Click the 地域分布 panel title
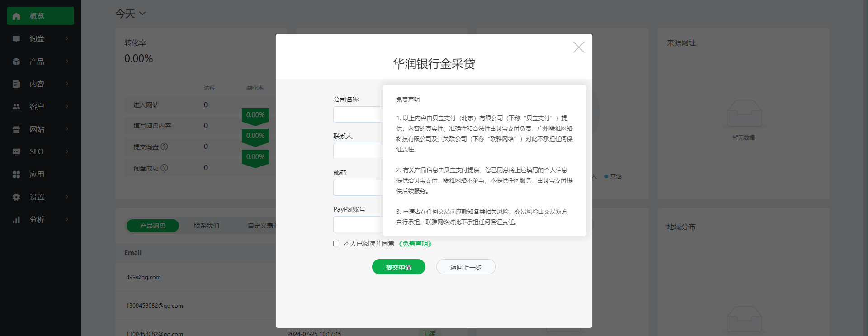 681,227
